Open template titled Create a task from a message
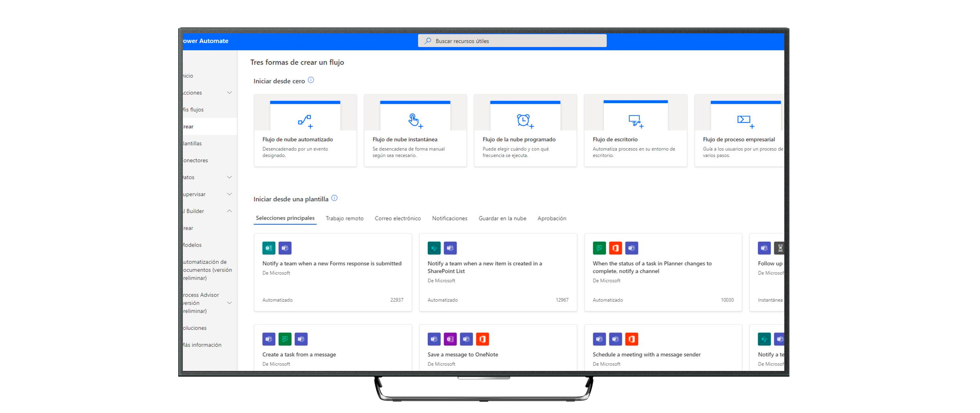 [x=299, y=355]
